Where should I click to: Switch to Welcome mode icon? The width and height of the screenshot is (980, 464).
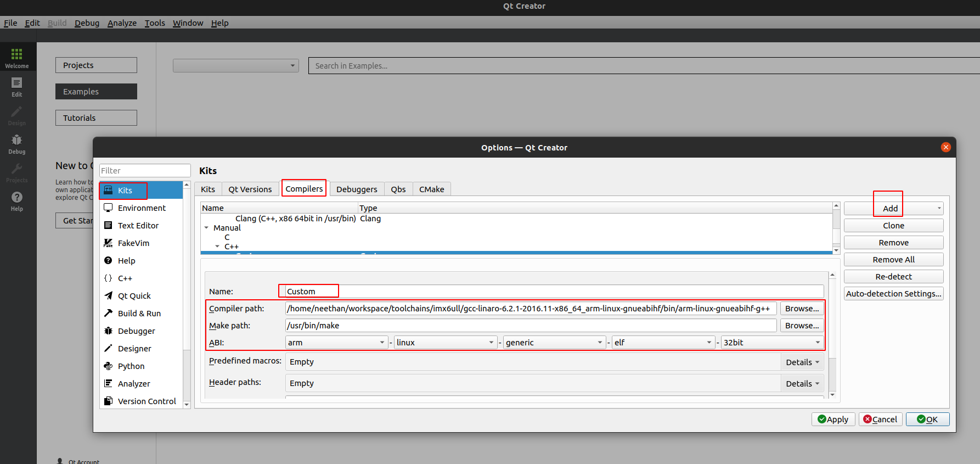17,58
